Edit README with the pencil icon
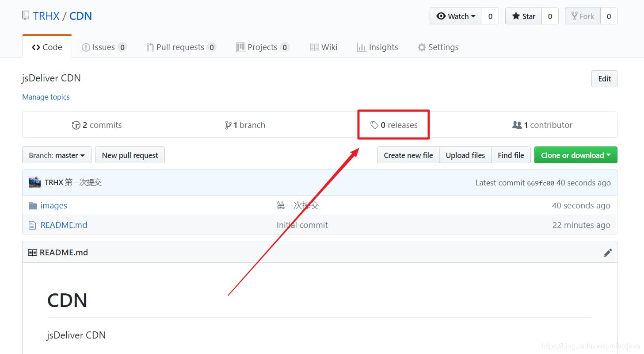The image size is (644, 354). tap(608, 253)
